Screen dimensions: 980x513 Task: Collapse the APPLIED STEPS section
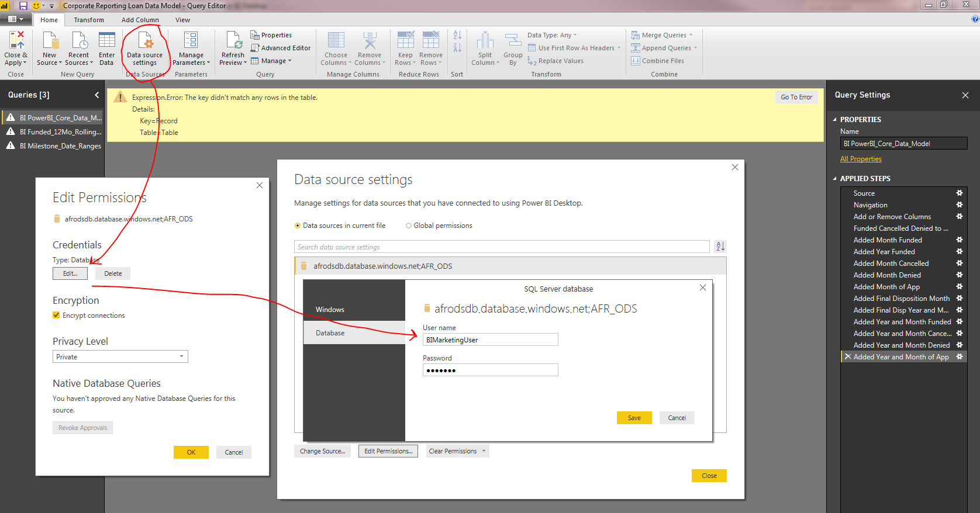[x=835, y=179]
